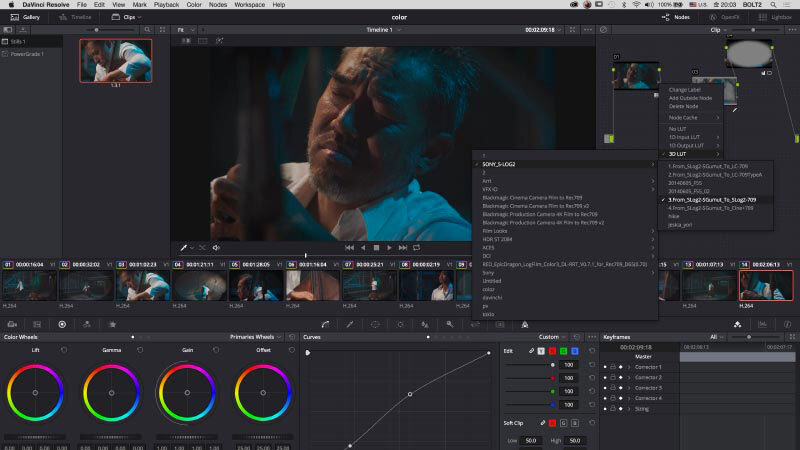The width and height of the screenshot is (800, 450).
Task: Click the Timeline toolbar button
Action: (x=75, y=17)
